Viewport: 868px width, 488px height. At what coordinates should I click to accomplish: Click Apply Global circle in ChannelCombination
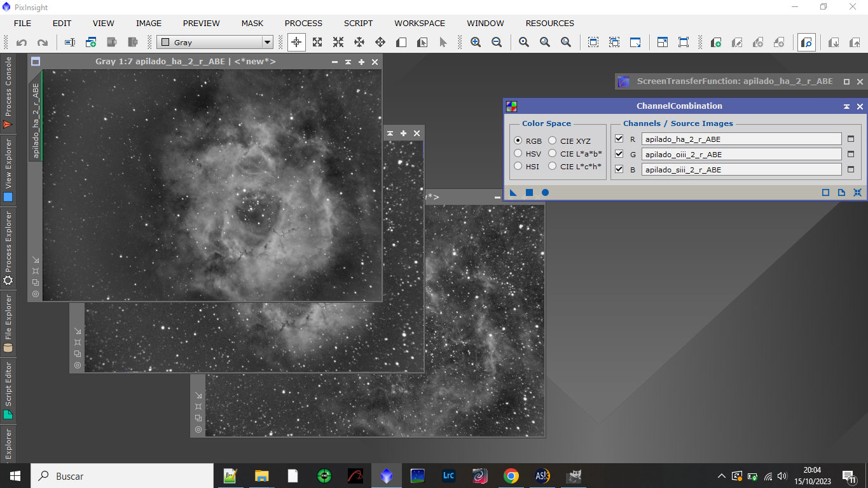(x=545, y=193)
